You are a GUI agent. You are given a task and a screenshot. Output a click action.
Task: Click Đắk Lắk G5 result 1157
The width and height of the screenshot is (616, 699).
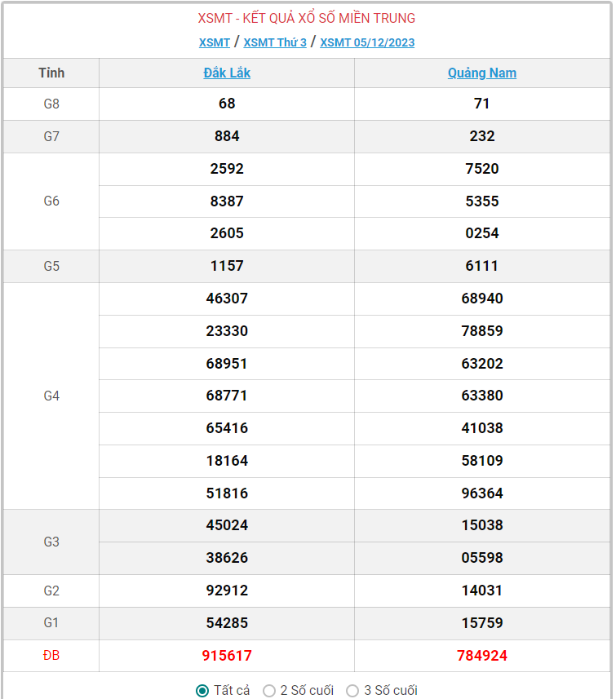227,266
